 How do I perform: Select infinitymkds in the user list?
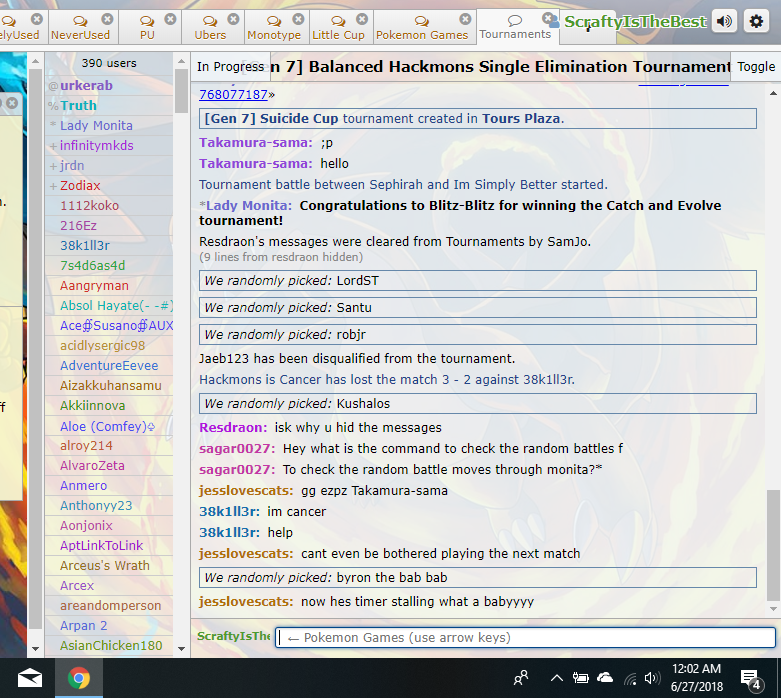click(x=109, y=145)
